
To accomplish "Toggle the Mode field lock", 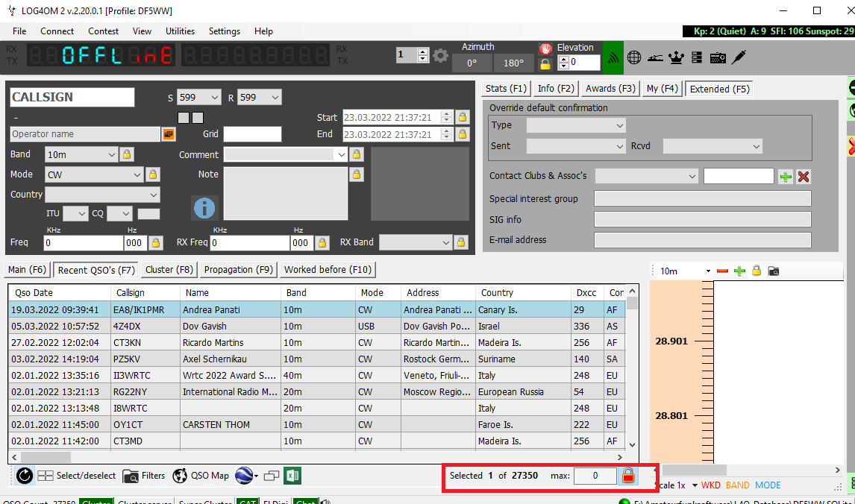I will 153,174.
